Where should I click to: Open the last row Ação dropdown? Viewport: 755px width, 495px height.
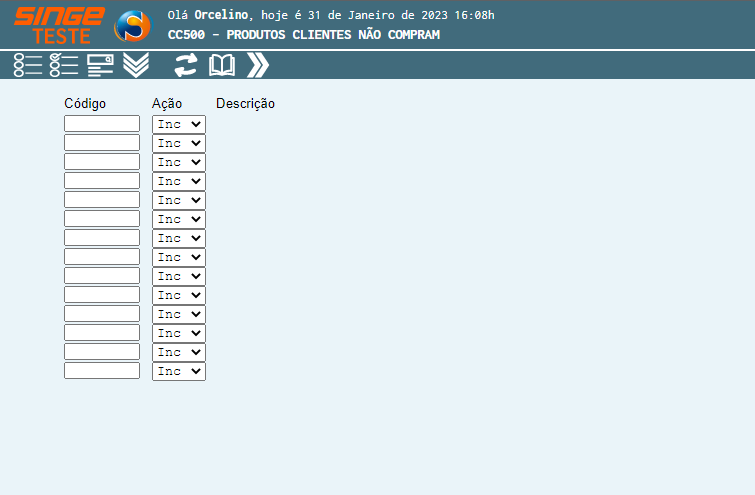[x=178, y=371]
